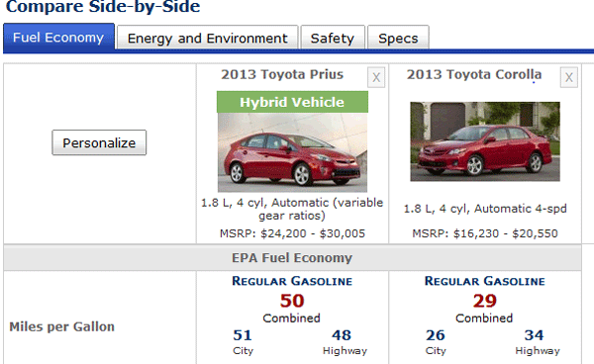Click the green Hybrid Vehicle banner
This screenshot has width=594, height=364.
tap(292, 102)
